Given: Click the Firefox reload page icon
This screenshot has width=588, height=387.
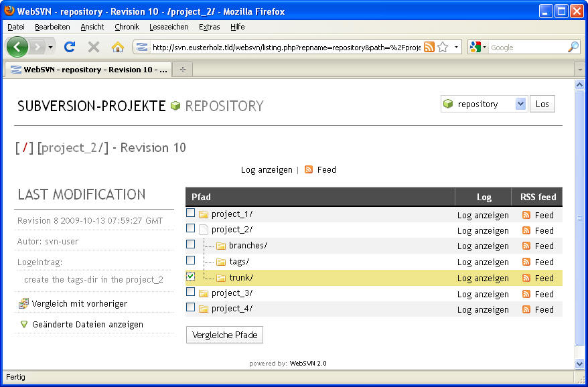Looking at the screenshot, I should click(x=69, y=47).
